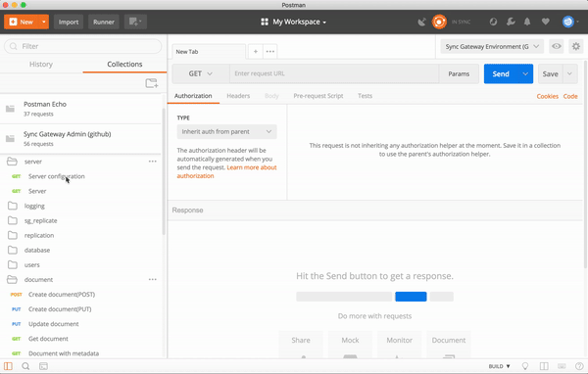Open the tab options three-dot menu
The image size is (588, 374).
270,51
